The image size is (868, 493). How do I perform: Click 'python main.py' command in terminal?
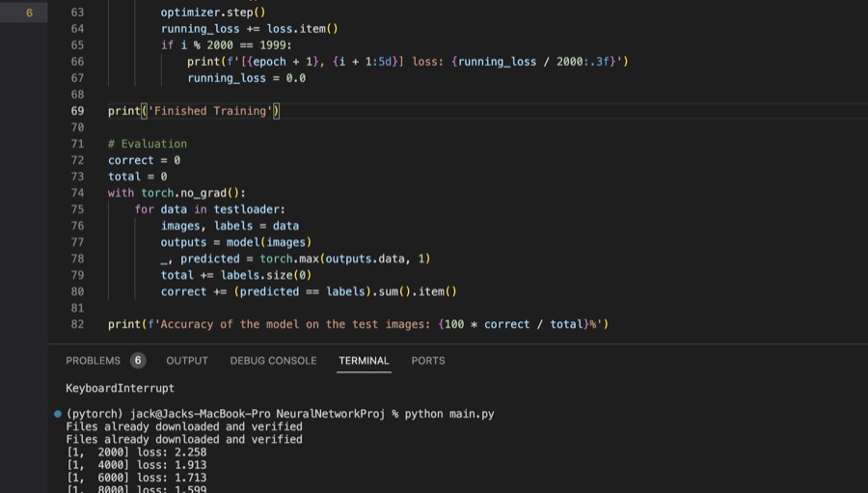click(x=449, y=414)
